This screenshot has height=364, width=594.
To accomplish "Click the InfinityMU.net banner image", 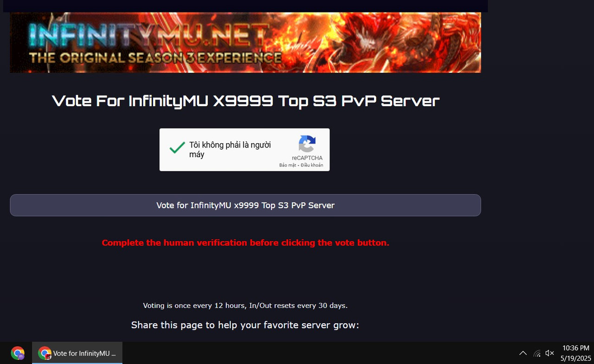I will (245, 42).
